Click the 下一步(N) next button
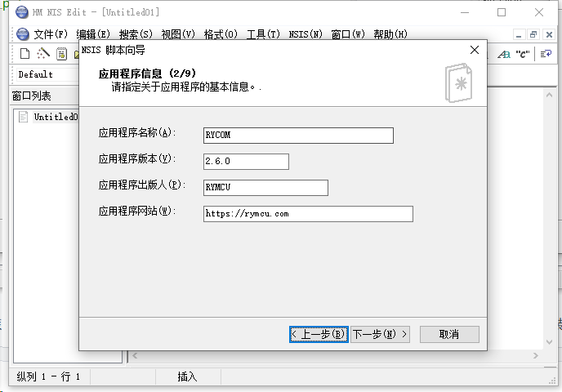The height and width of the screenshot is (392, 562). pos(380,334)
